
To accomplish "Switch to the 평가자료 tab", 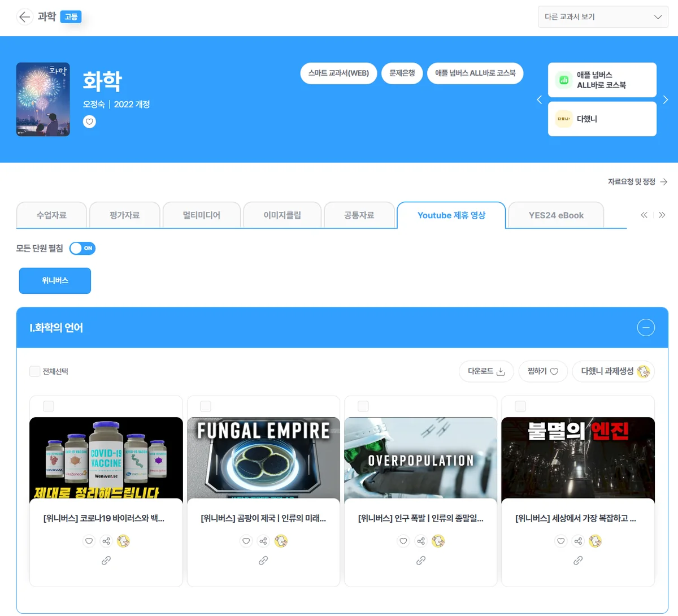I will (125, 215).
